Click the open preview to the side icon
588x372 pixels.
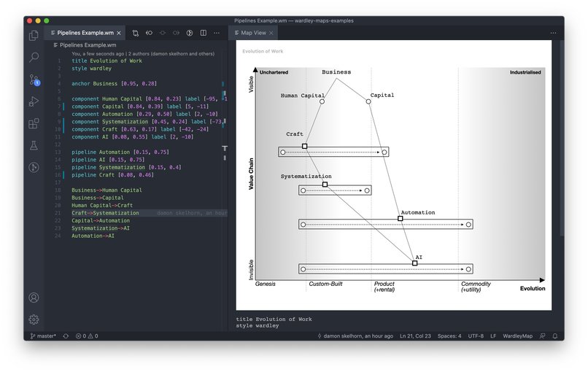coord(190,33)
